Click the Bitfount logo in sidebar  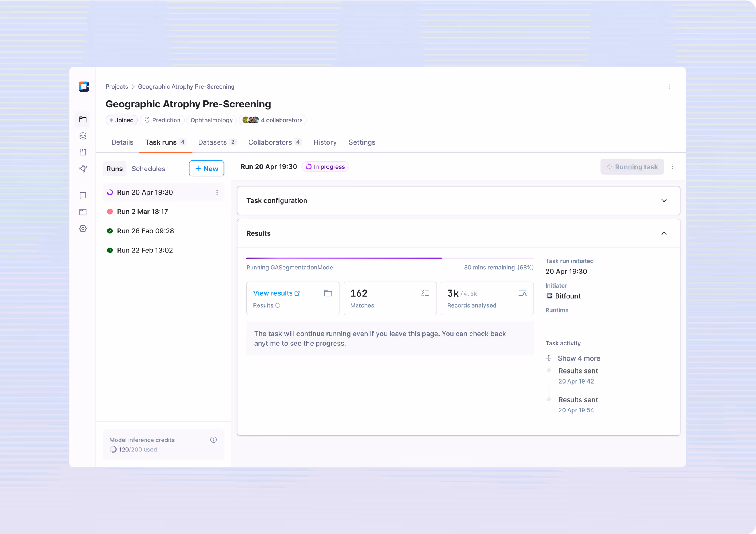tap(84, 86)
